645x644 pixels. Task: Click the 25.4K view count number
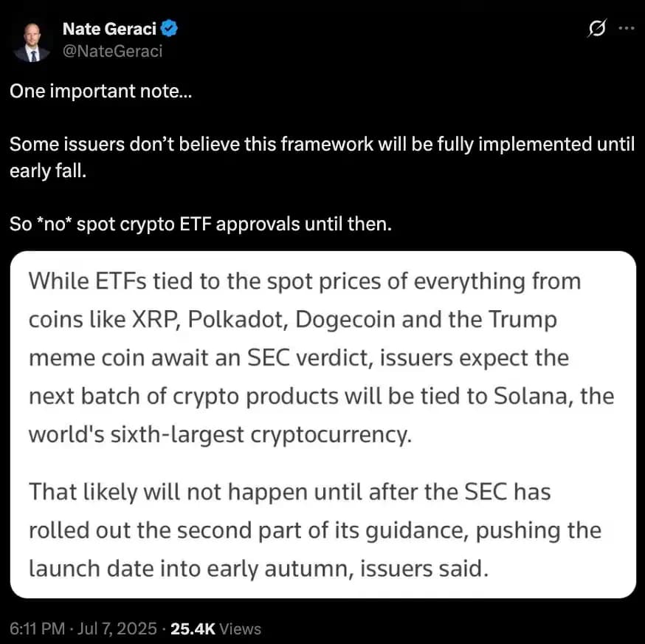click(x=193, y=629)
